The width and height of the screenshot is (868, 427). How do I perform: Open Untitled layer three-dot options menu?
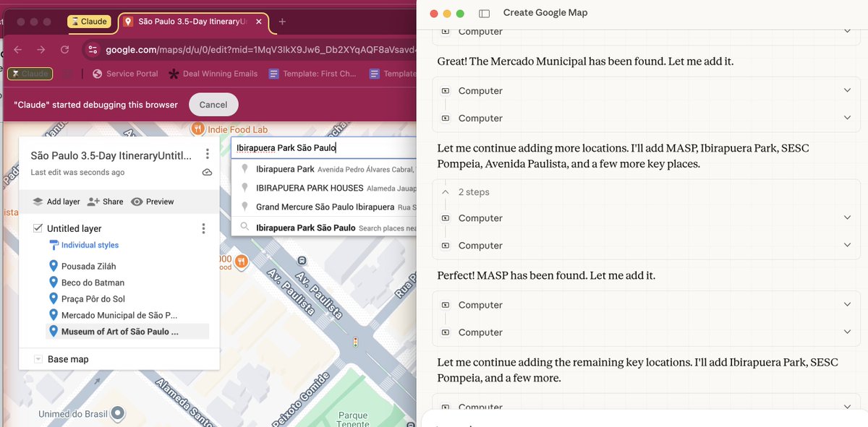203,228
